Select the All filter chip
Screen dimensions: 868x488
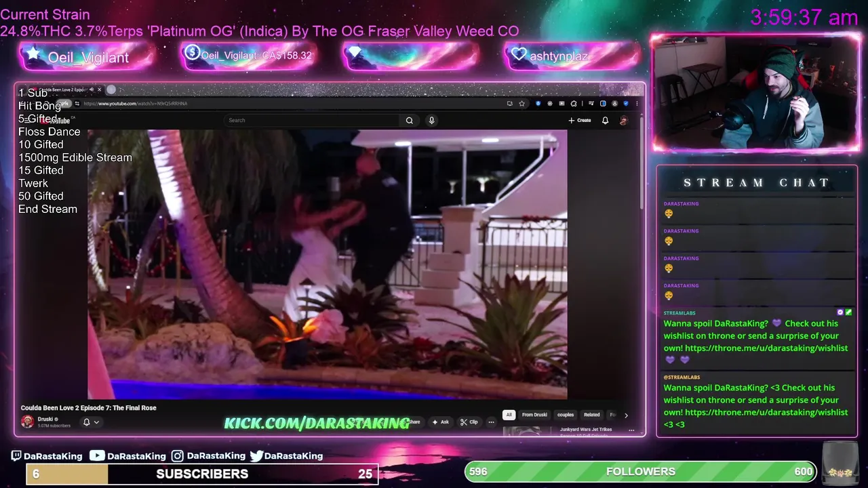509,415
